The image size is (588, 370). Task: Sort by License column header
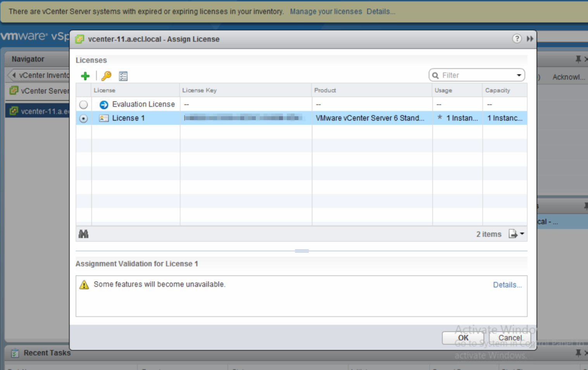tap(136, 90)
